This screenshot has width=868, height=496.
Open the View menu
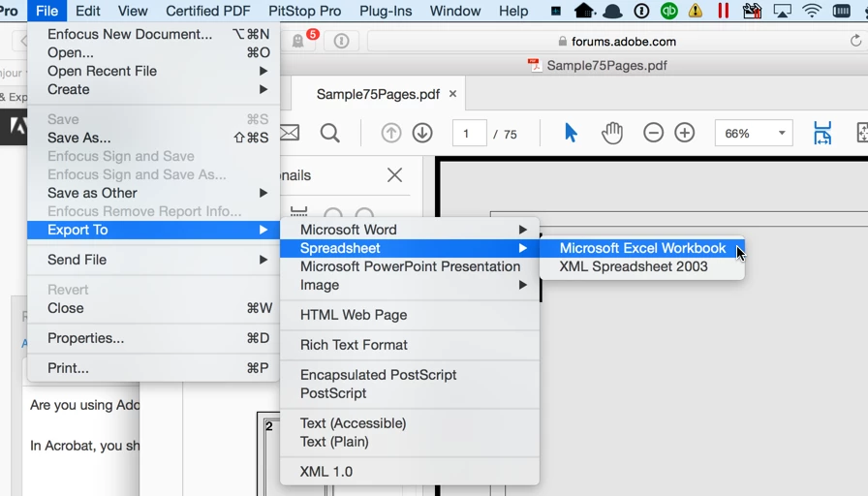point(133,11)
